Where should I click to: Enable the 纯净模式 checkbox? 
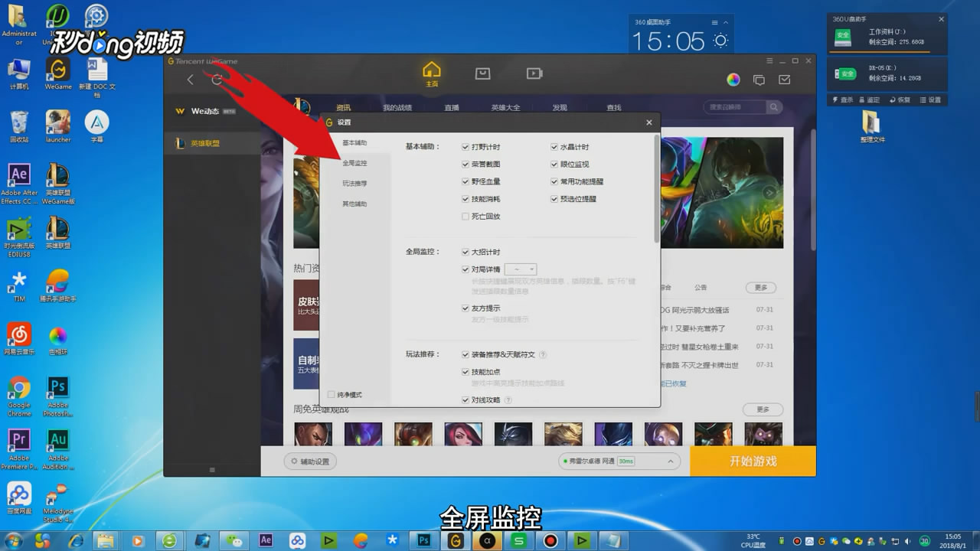330,393
